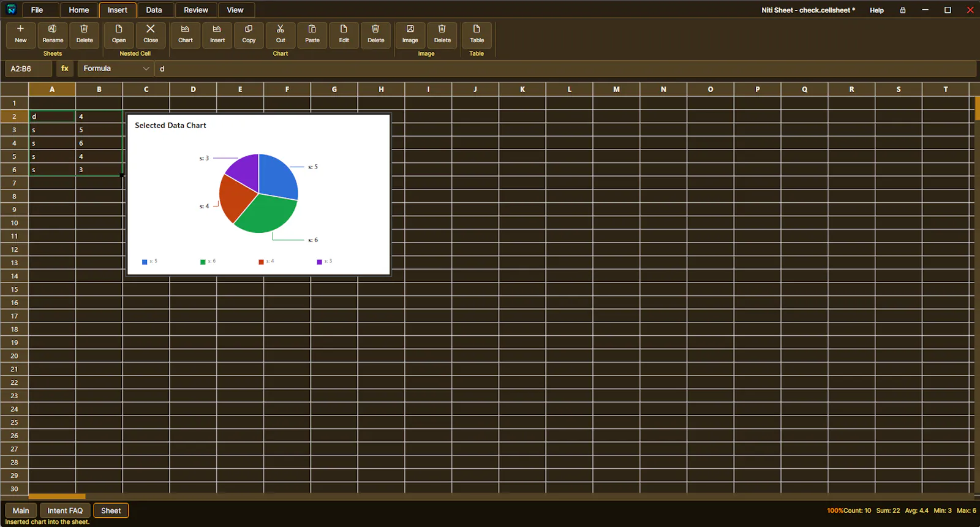
Task: Click the chart Edit icon
Action: tap(344, 34)
